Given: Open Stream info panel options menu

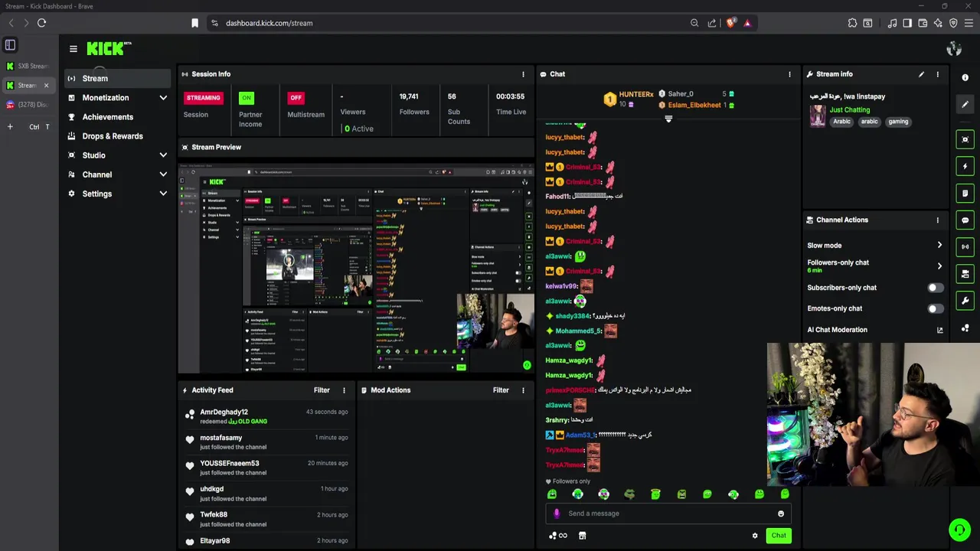Looking at the screenshot, I should [937, 74].
